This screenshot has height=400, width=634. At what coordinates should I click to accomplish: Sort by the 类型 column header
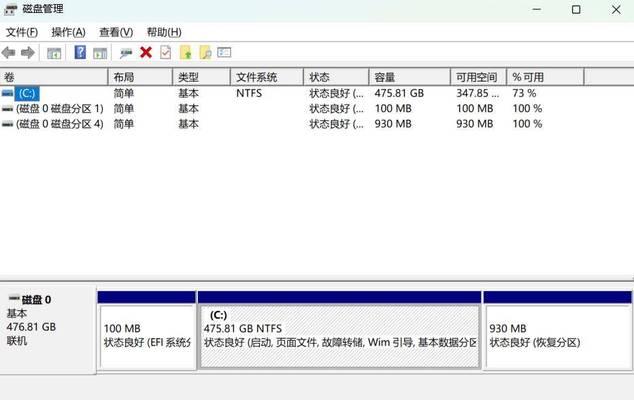tap(202, 77)
